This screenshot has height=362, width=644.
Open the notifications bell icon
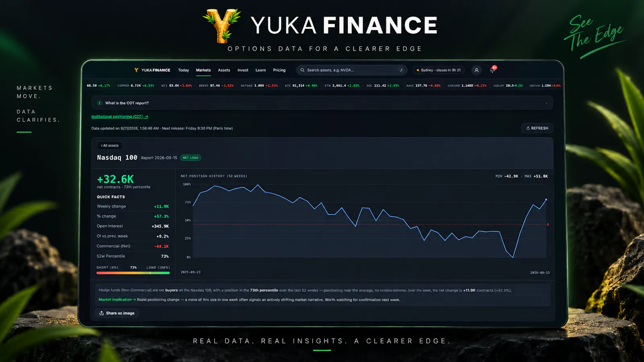coord(492,70)
